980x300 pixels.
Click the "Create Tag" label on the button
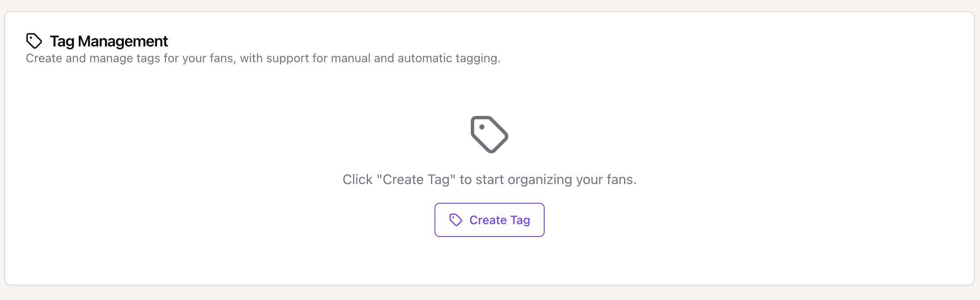point(499,220)
